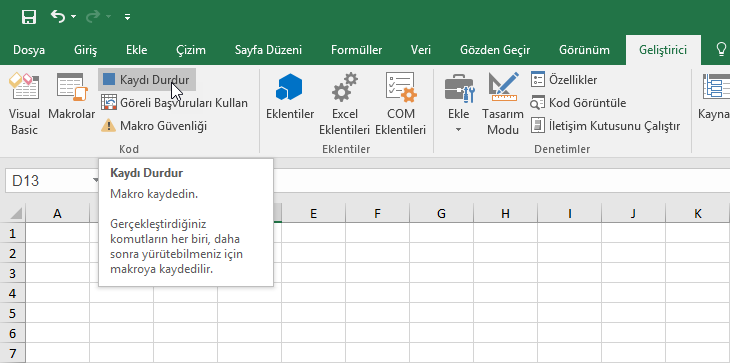The image size is (730, 363).
Task: Select row 2 header
Action: [x=13, y=253]
